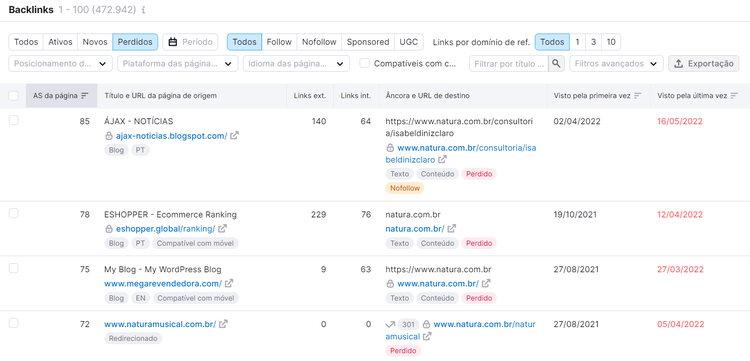
Task: Open external link icon for www.naturamusical.com.br
Action: (223, 324)
